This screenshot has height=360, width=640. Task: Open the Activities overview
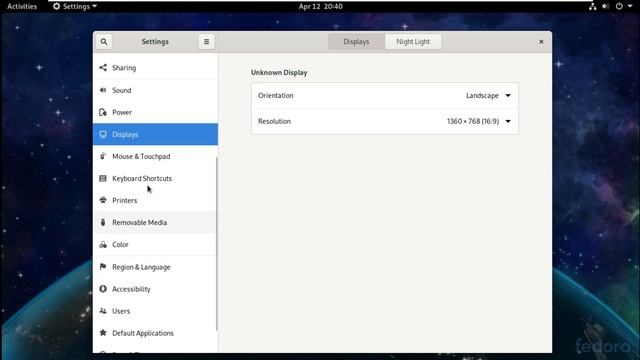click(x=22, y=6)
